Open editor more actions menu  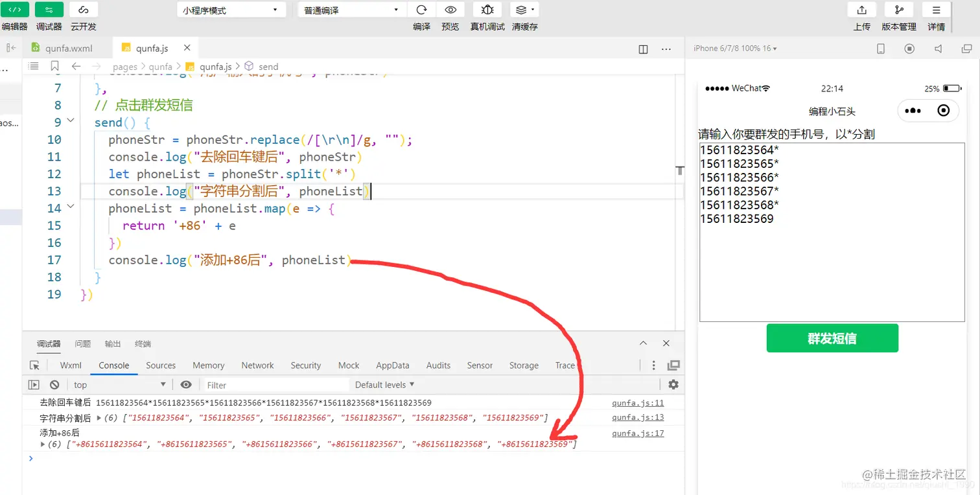pos(666,49)
